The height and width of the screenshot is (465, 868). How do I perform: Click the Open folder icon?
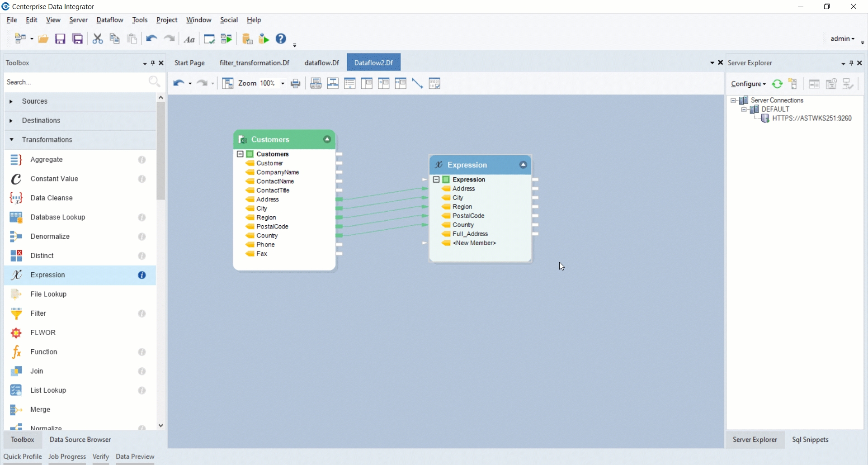click(43, 39)
